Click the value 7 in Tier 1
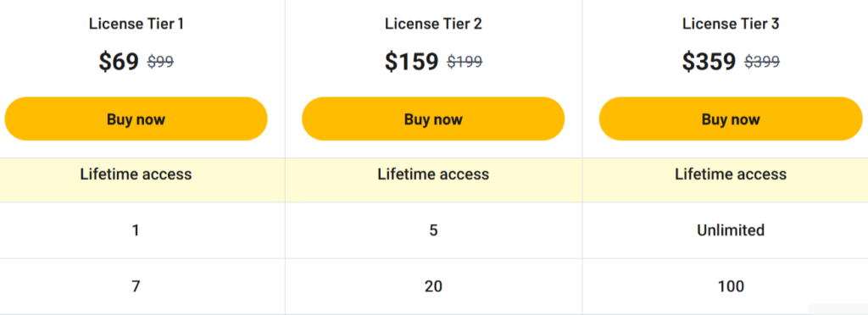The image size is (868, 315). click(136, 287)
